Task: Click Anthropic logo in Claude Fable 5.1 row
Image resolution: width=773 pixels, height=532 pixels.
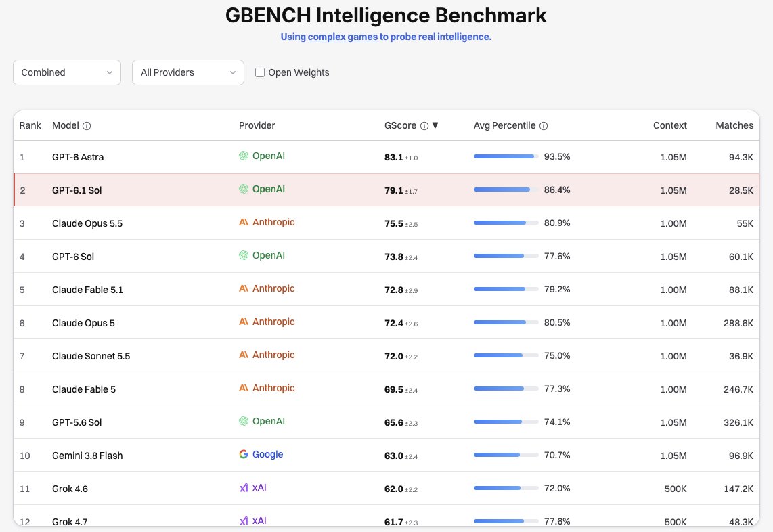Action: [244, 288]
